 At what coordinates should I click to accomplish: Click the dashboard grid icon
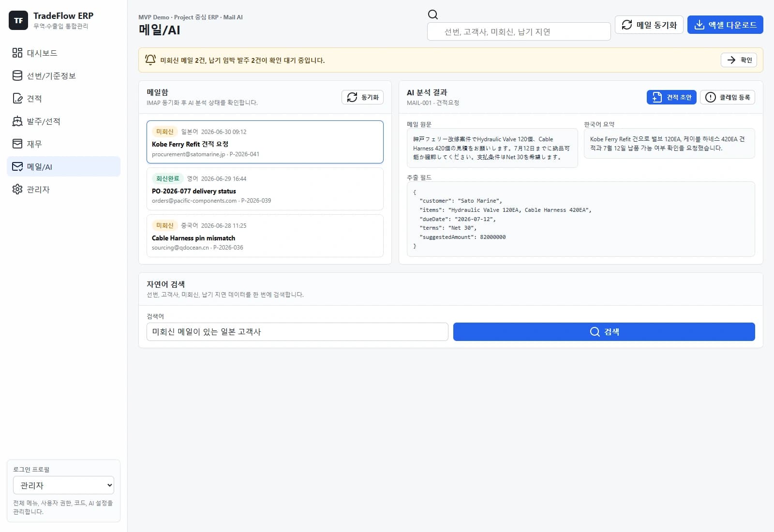[x=17, y=53]
